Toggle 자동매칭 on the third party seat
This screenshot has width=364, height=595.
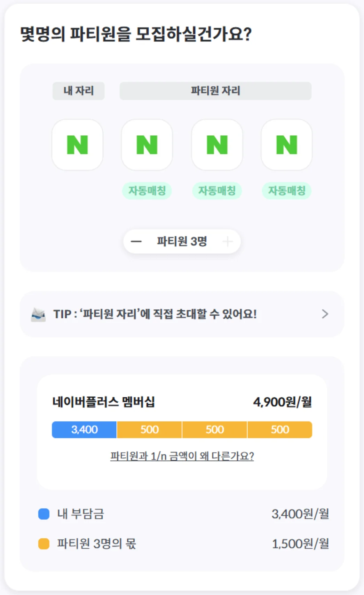pyautogui.click(x=286, y=190)
